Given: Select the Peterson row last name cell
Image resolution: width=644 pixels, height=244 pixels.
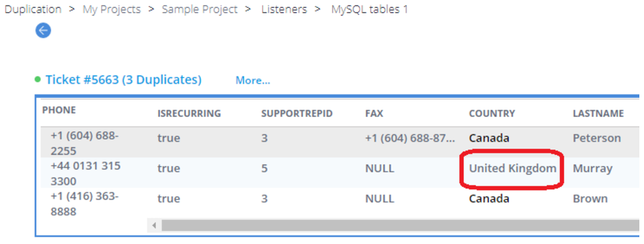Looking at the screenshot, I should coord(597,138).
